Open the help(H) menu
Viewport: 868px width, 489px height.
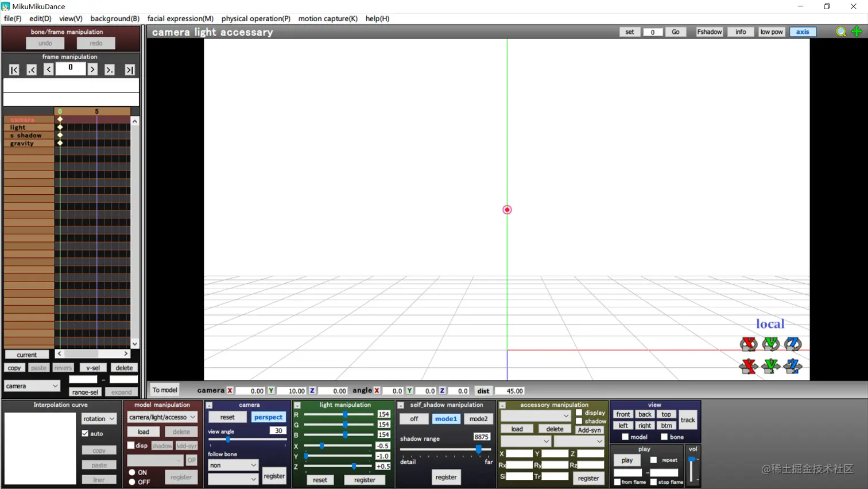[377, 18]
